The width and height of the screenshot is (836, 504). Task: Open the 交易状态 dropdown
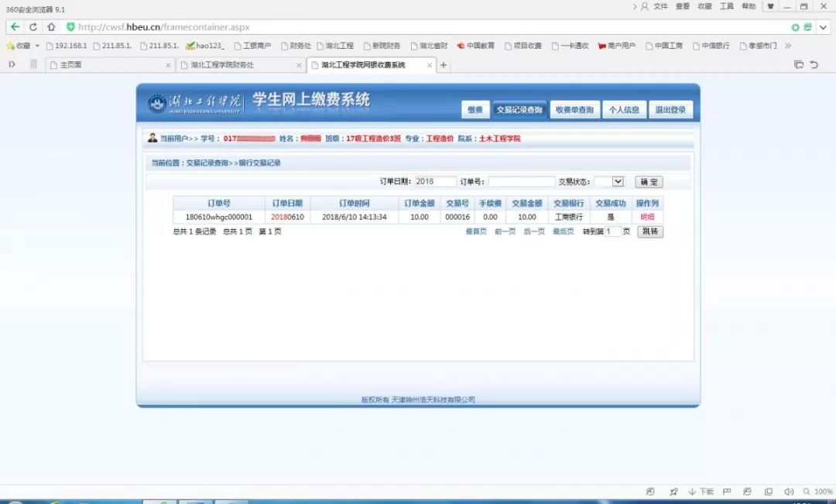[x=609, y=181]
